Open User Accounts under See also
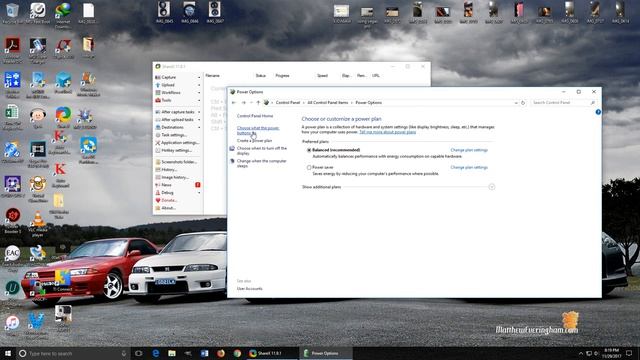This screenshot has height=360, width=640. tap(249, 289)
